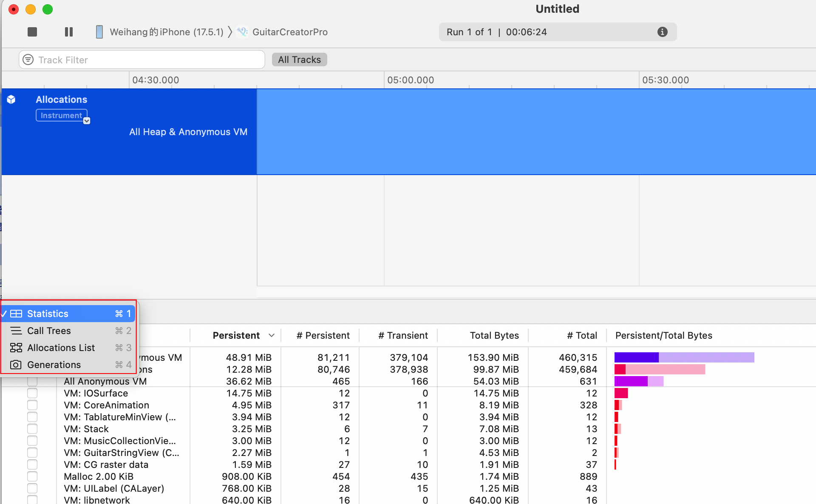The width and height of the screenshot is (816, 504).
Task: Click the track filter icon
Action: coord(28,59)
